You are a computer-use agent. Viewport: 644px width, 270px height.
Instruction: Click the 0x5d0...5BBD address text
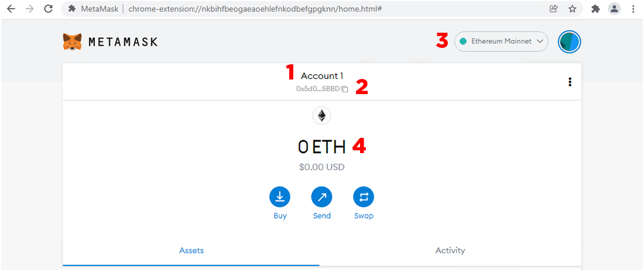pos(317,89)
